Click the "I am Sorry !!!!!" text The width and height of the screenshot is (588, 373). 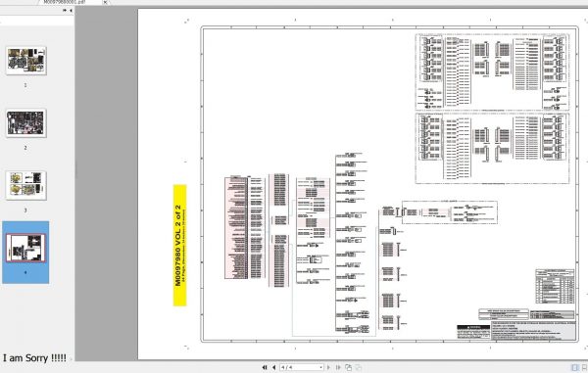pos(34,358)
